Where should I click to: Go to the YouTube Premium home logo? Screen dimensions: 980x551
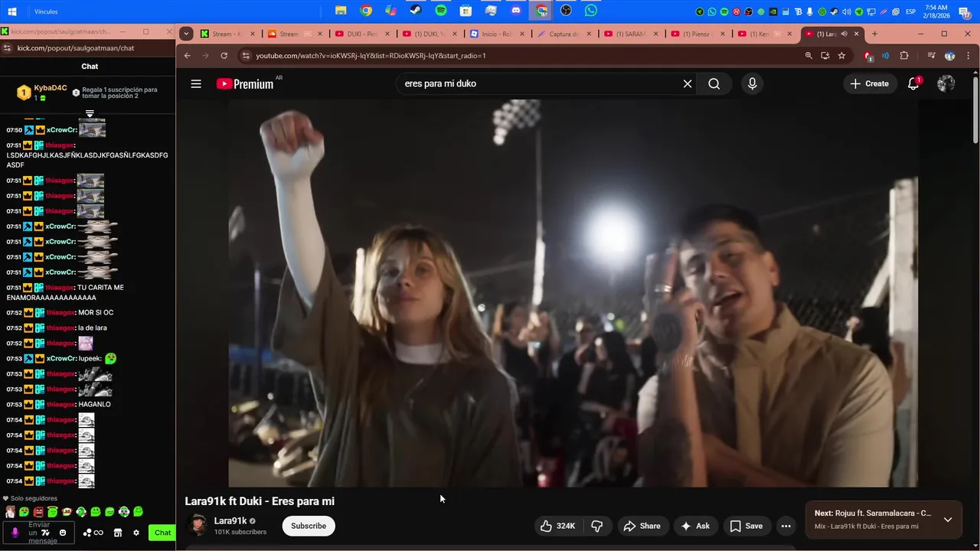coord(245,83)
